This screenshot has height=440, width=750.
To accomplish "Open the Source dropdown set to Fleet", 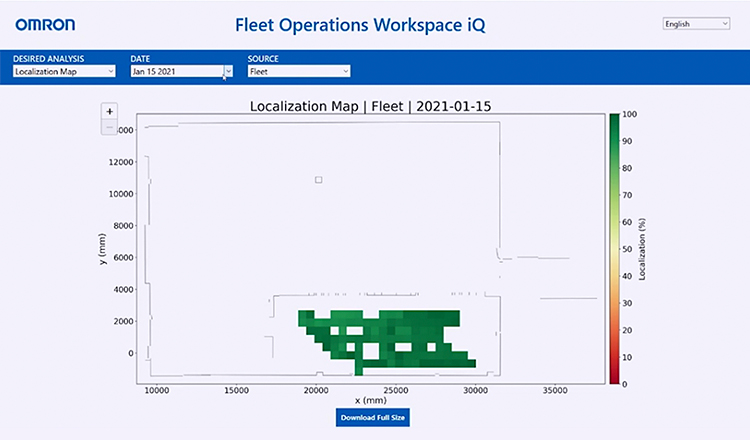I will click(x=299, y=71).
